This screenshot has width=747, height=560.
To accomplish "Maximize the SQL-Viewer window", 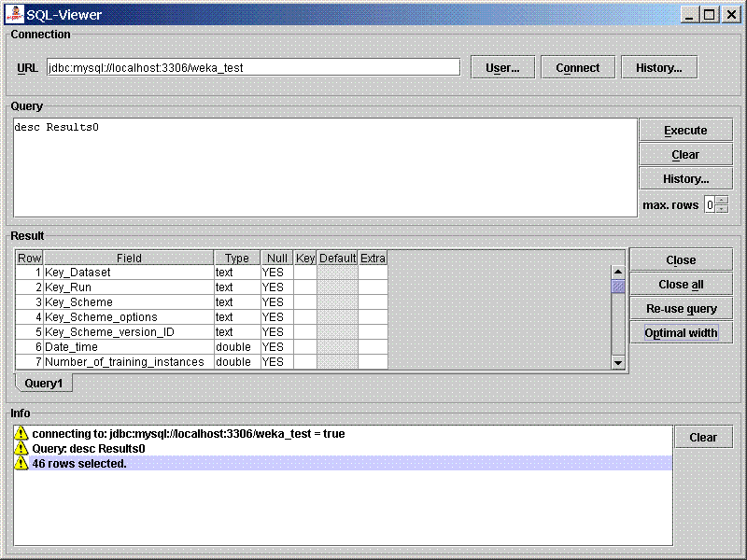I will click(710, 15).
